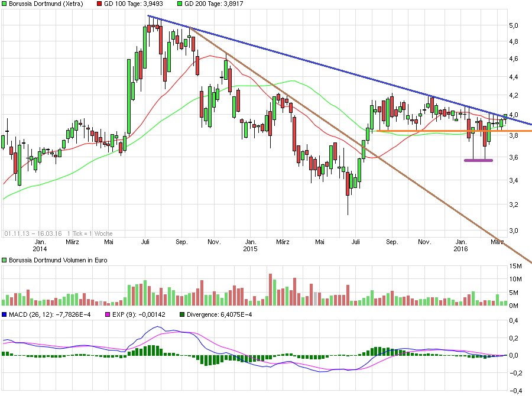Screen dimensions: 532x396
Task: Click the magenta EXP (9) legend swatch
Action: [108, 314]
